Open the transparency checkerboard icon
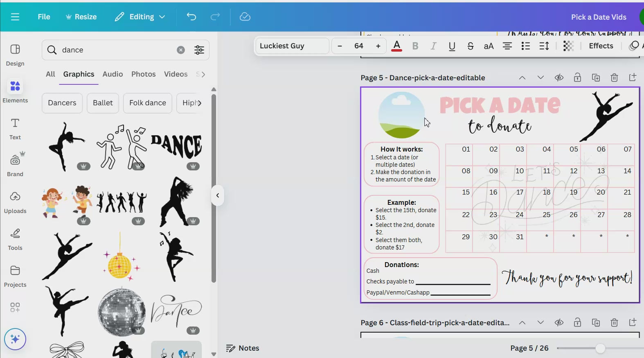Image resolution: width=644 pixels, height=358 pixels. pos(568,46)
